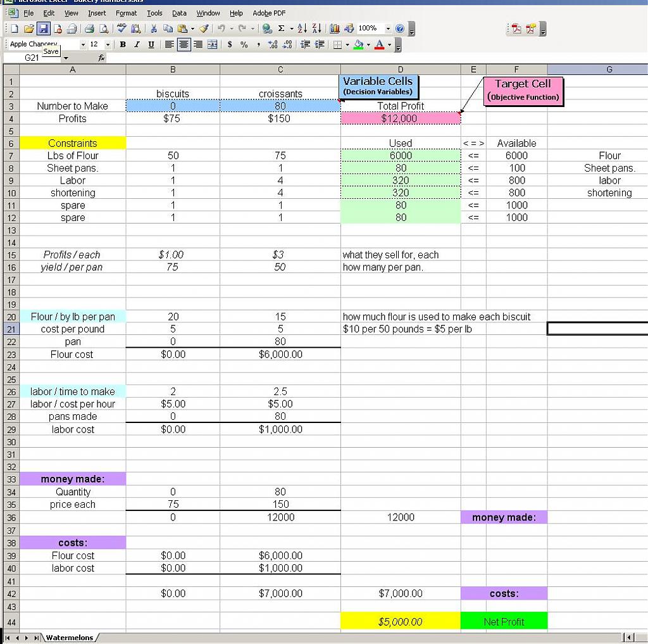
Task: Click the Print icon
Action: (89, 28)
